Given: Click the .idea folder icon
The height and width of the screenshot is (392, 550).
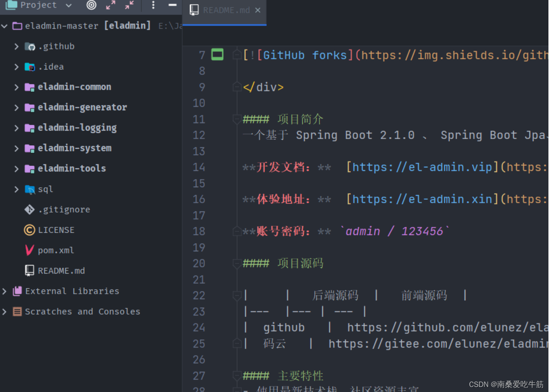Looking at the screenshot, I should 30,67.
